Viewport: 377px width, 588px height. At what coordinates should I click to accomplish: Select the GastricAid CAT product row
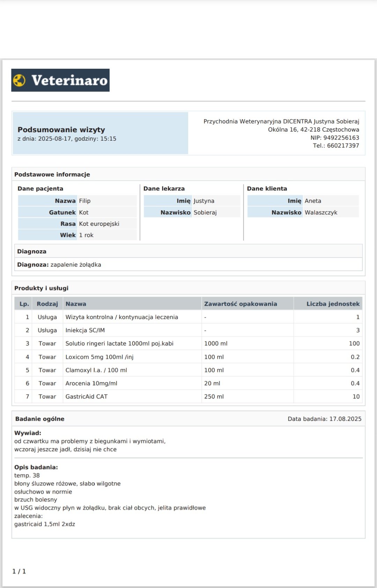[x=188, y=396]
